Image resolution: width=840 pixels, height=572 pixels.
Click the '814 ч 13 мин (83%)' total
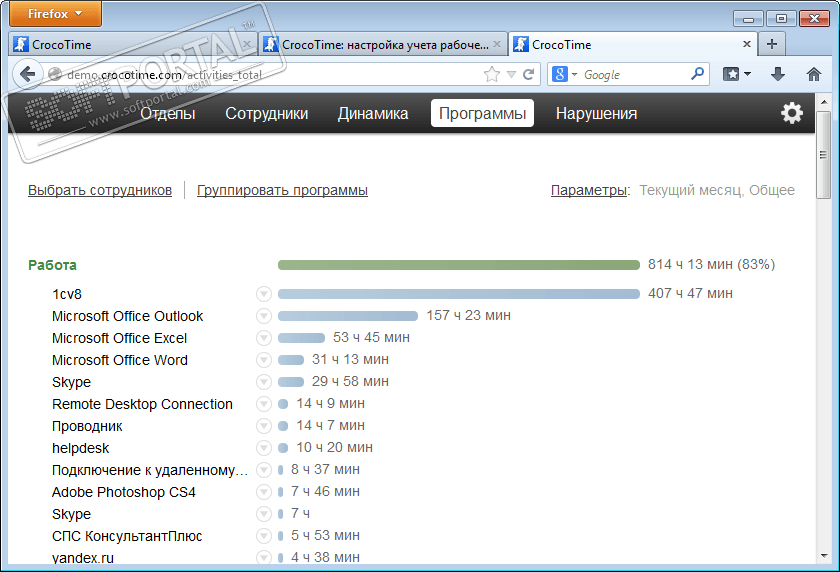coord(711,264)
